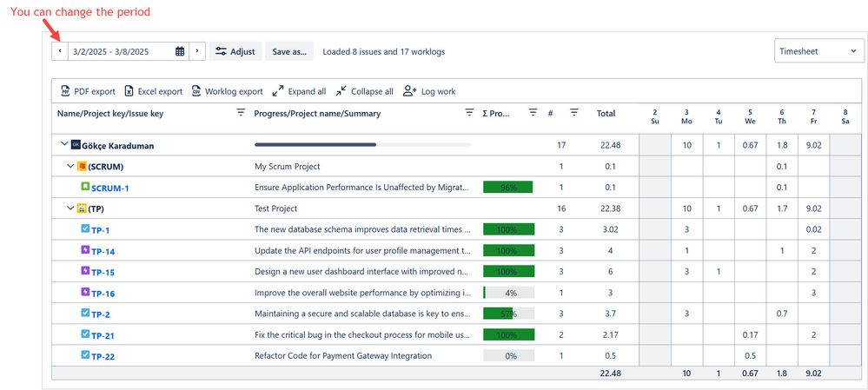The height and width of the screenshot is (390, 868).
Task: Click the Worklog export icon
Action: pyautogui.click(x=196, y=91)
